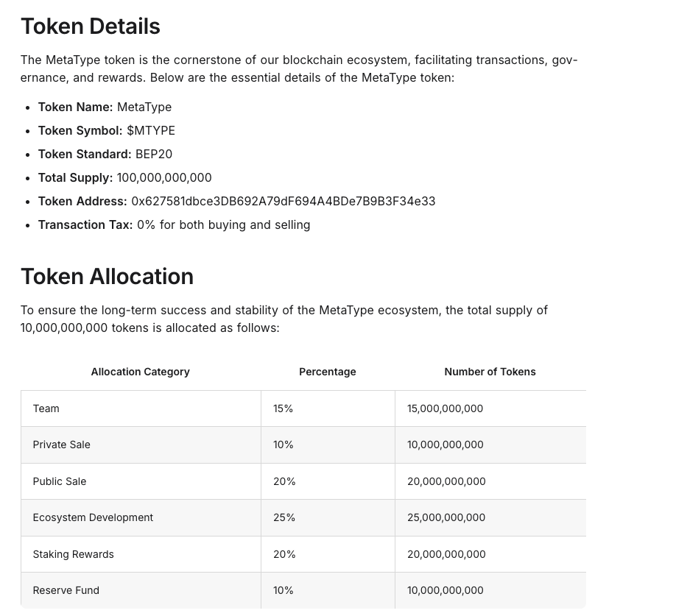Select the Public Sale row cell
The width and height of the screenshot is (690, 616).
tap(60, 481)
